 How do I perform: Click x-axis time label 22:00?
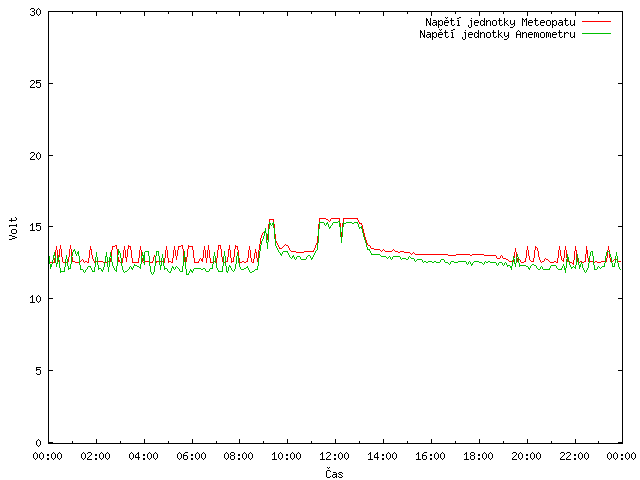click(x=574, y=456)
